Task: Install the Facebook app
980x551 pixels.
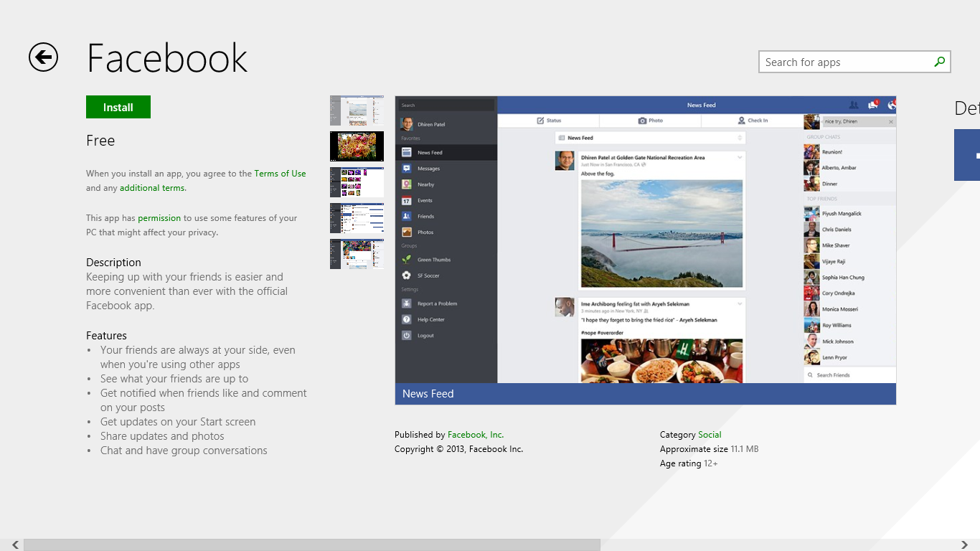Action: [x=118, y=107]
